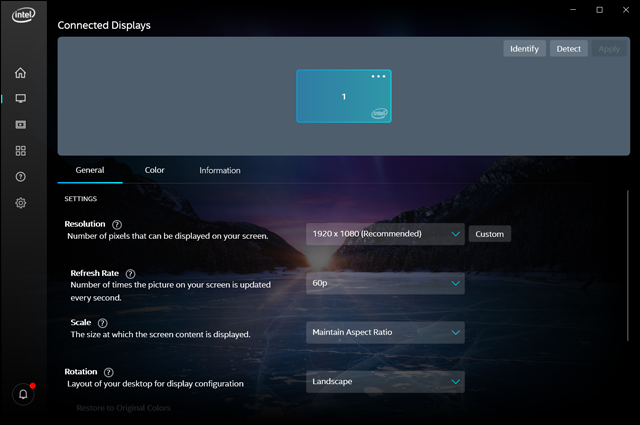Click 'Number of pixels that can be displayed' text
Viewport: 640px width, 425px height.
[168, 236]
